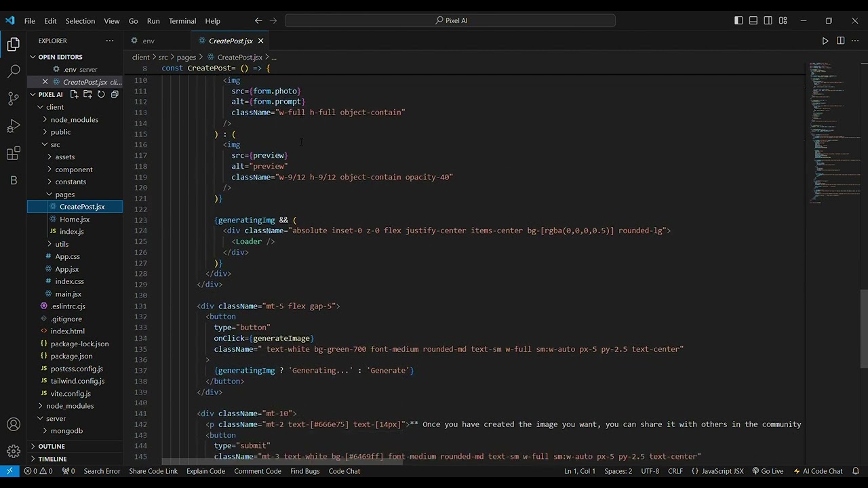Viewport: 868px width, 488px height.
Task: Close the CreatePost.jsx editor tab
Action: tap(260, 41)
